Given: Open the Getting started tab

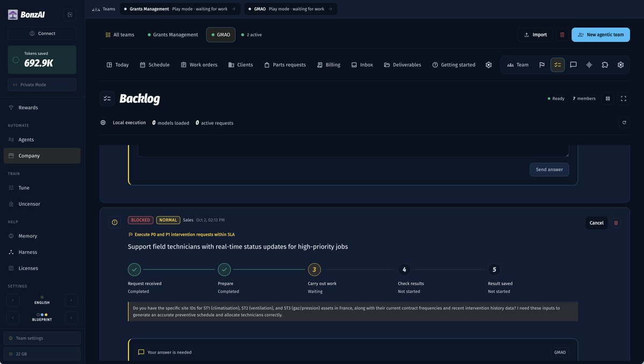Looking at the screenshot, I should point(454,65).
